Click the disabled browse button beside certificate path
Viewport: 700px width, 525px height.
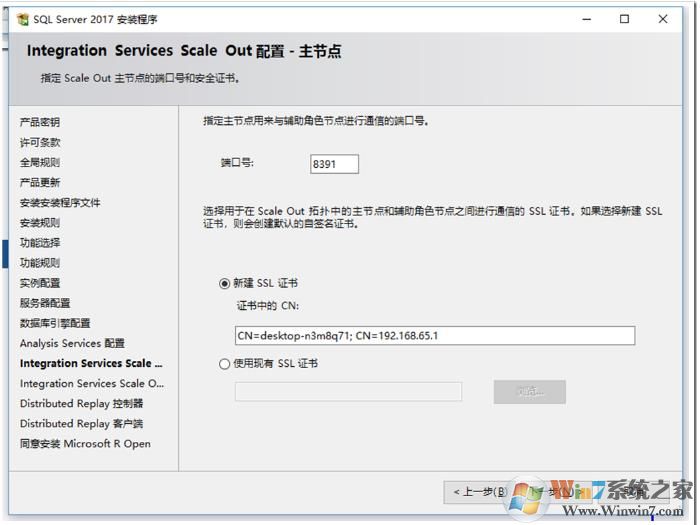tap(530, 392)
